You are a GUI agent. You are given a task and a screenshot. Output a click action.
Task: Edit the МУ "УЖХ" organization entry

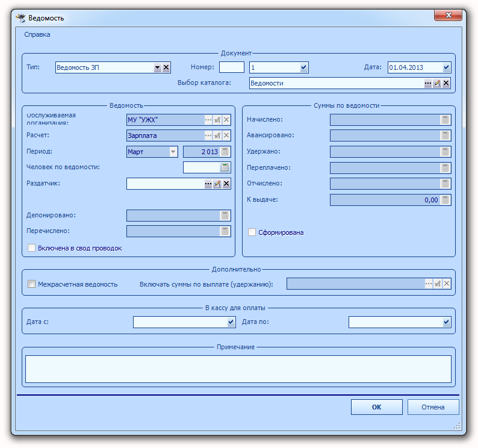[x=217, y=120]
